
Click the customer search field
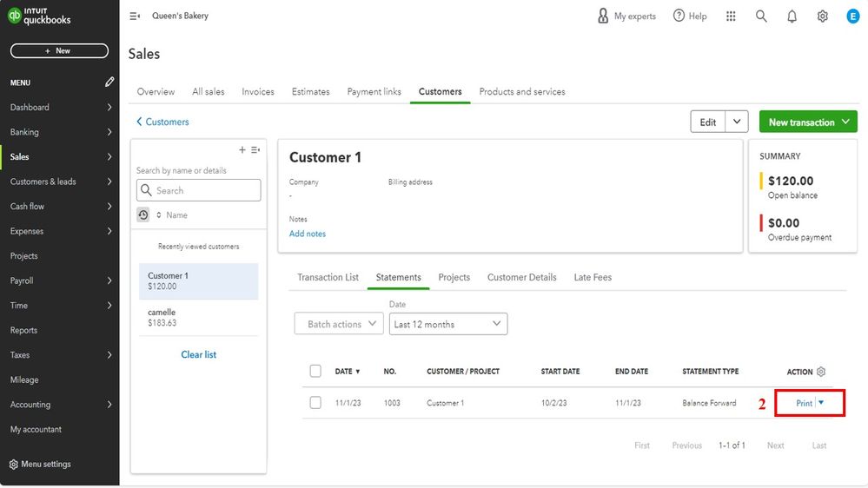(x=199, y=190)
